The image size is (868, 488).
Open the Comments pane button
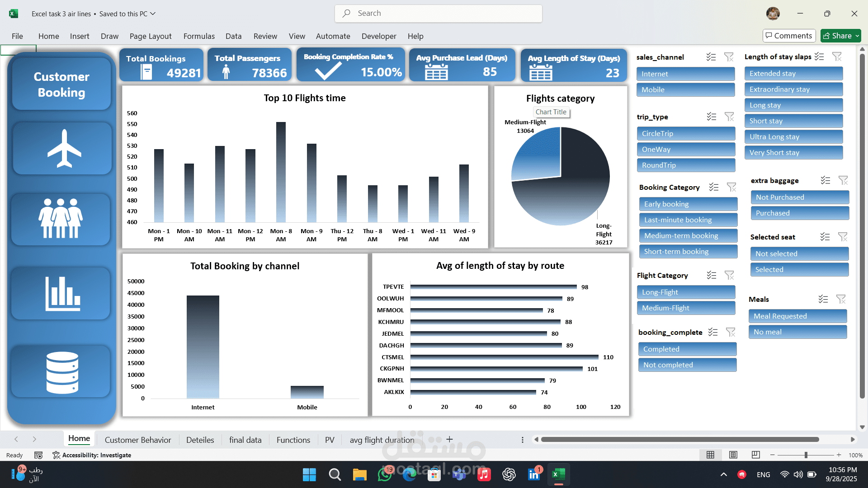(789, 36)
